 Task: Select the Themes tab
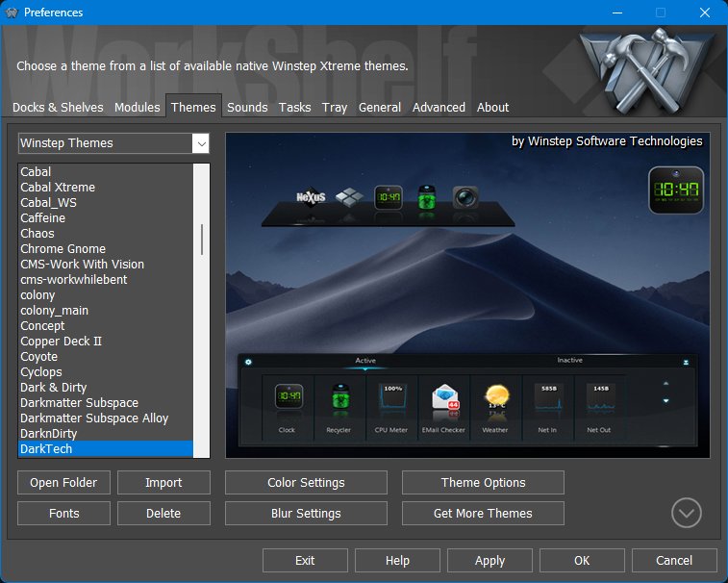pos(193,108)
